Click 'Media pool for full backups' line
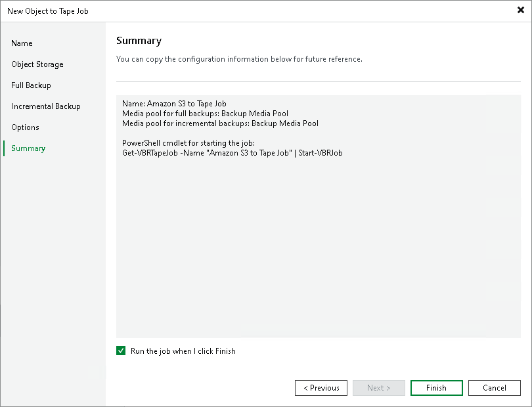Image resolution: width=532 pixels, height=407 pixels. [x=206, y=114]
